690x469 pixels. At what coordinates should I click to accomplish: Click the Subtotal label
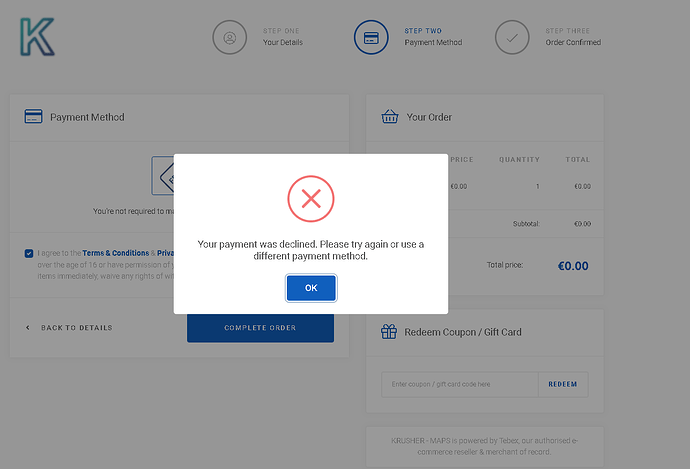tap(526, 224)
